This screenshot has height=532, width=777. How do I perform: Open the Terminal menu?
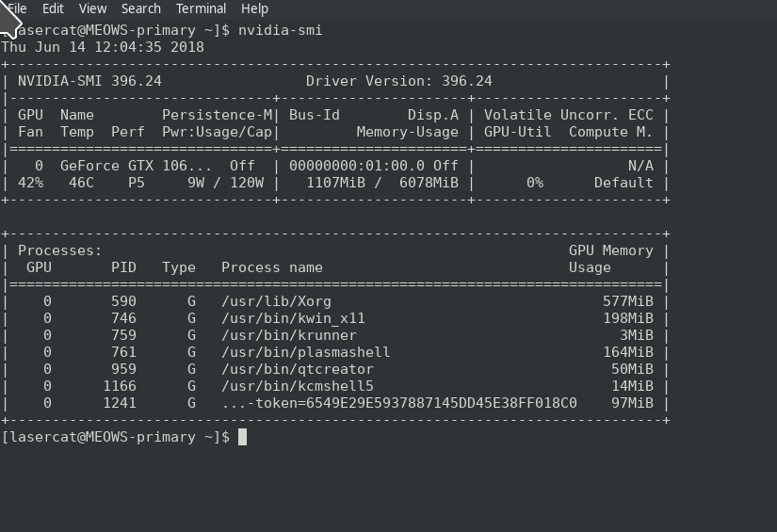201,8
